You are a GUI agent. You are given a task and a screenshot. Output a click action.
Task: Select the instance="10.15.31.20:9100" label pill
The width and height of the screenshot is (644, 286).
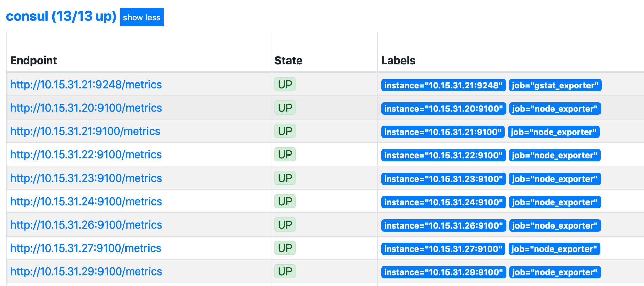click(443, 109)
